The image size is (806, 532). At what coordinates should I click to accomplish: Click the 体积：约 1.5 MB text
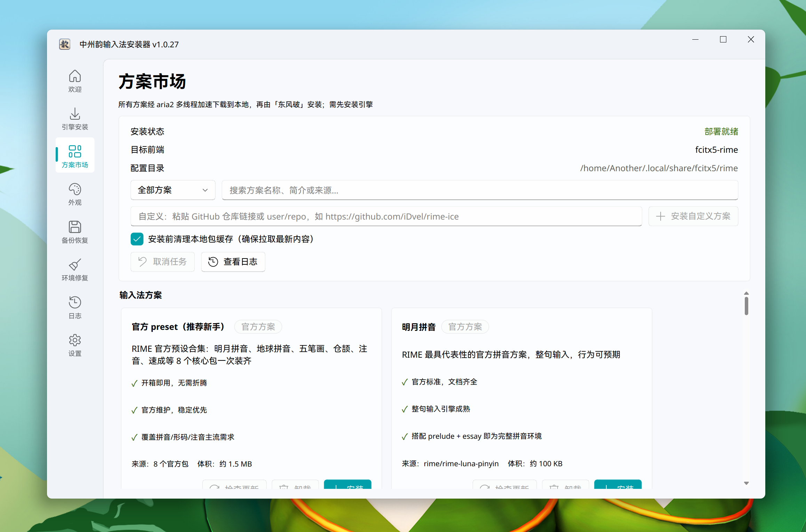click(x=225, y=464)
